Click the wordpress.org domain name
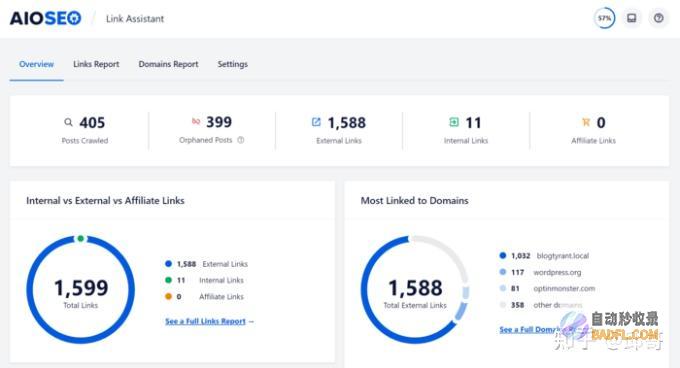Viewport: 680px width, 368px height. pos(557,272)
